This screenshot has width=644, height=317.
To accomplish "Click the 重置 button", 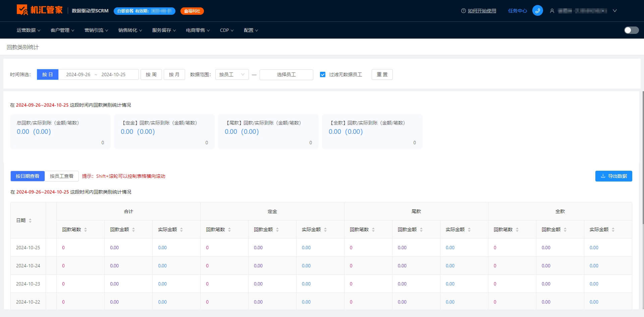I will [382, 74].
